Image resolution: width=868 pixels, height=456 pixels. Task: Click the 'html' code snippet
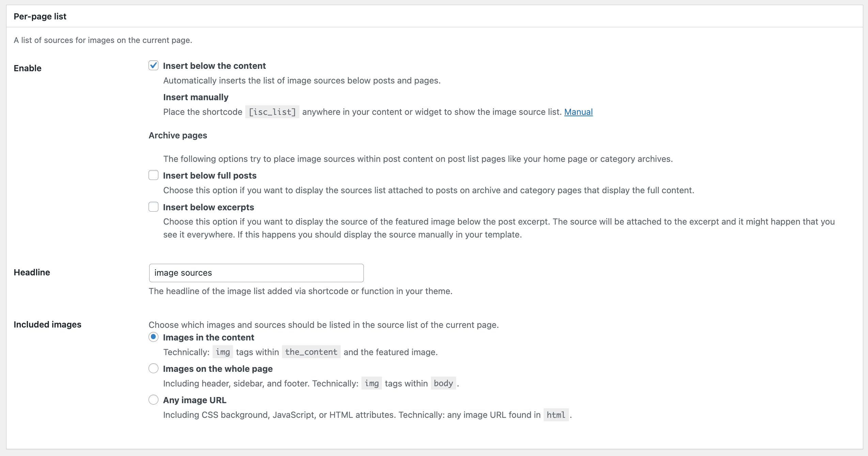coord(556,415)
